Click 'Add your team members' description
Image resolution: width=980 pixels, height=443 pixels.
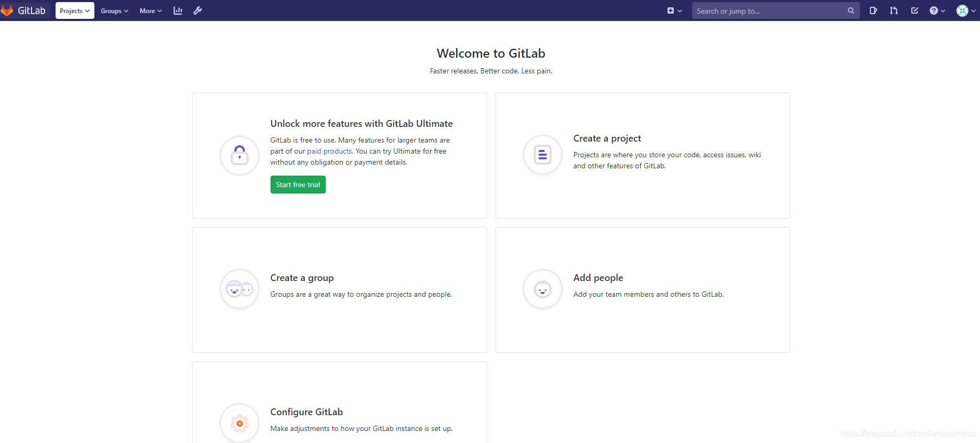tap(649, 295)
